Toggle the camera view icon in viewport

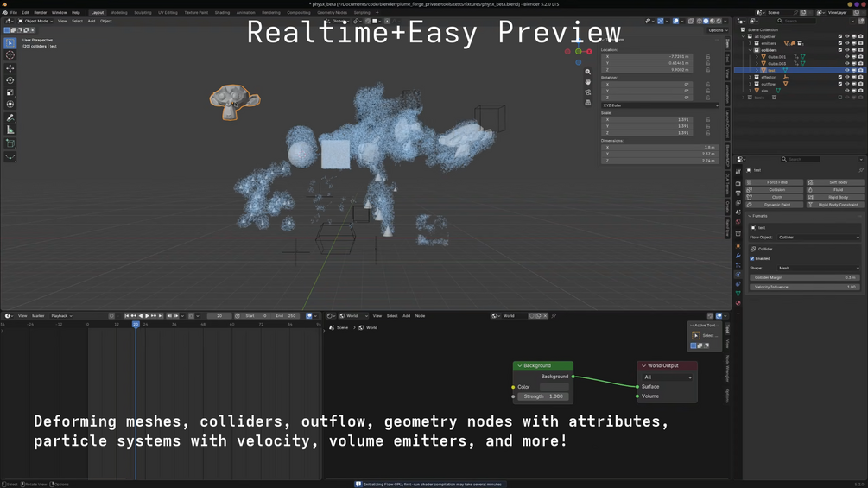tap(587, 92)
